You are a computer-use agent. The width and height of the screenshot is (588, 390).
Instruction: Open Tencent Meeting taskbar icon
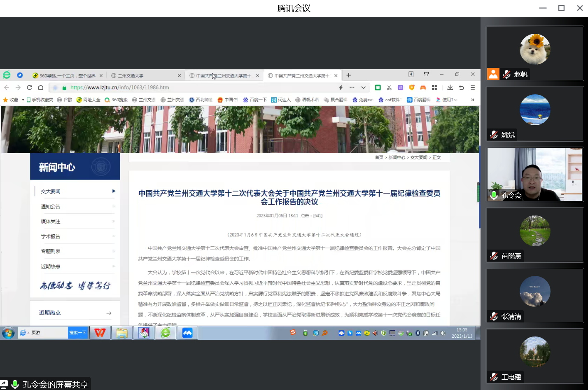[x=187, y=333]
